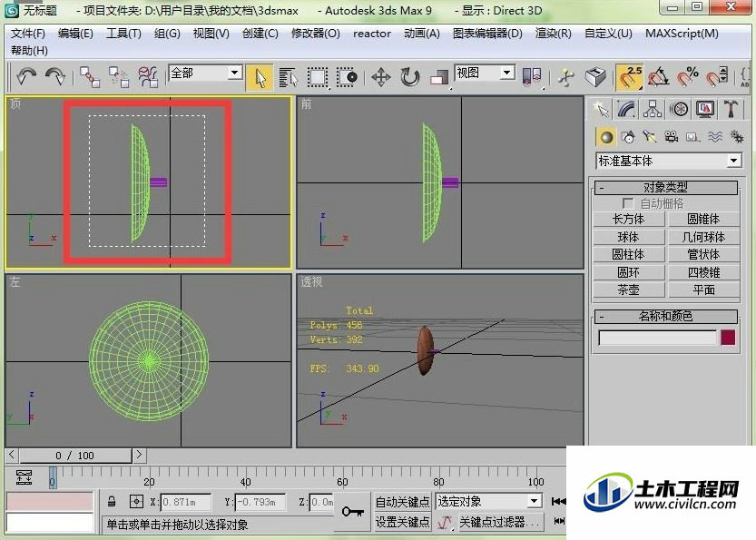756x540 pixels.
Task: Open the 修改器(O) menu
Action: [x=315, y=34]
